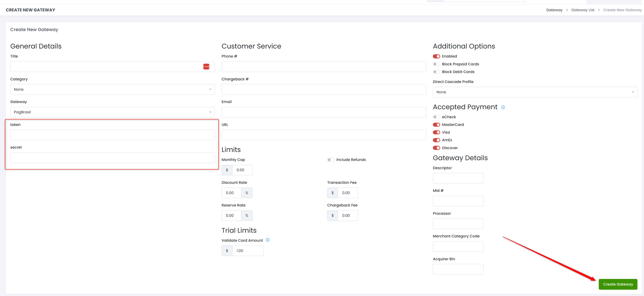Image resolution: width=644 pixels, height=296 pixels.
Task: Turn off the Discover payment toggle
Action: pos(436,148)
